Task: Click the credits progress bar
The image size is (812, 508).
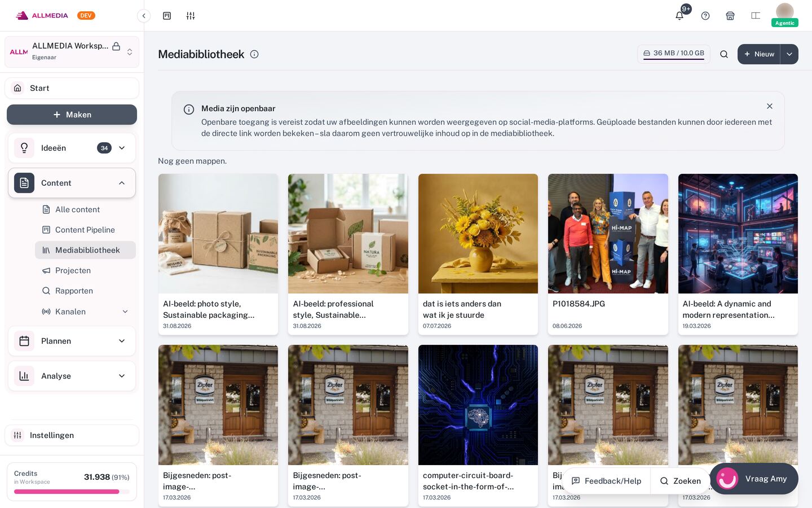Action: point(72,492)
